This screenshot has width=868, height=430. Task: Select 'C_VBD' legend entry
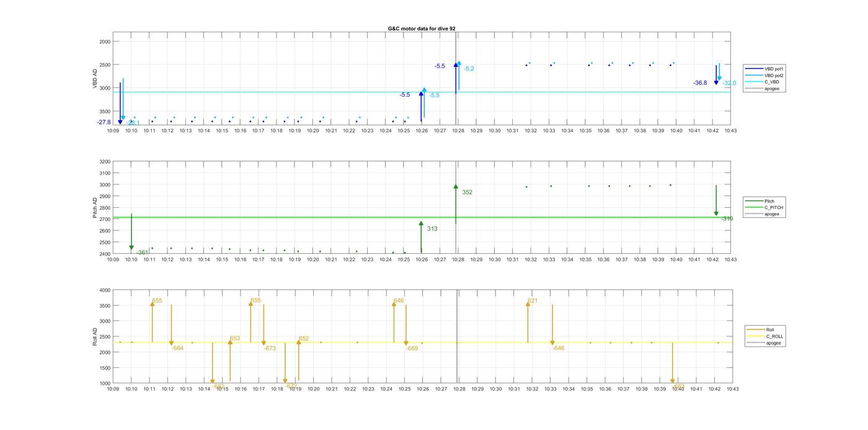[x=763, y=82]
